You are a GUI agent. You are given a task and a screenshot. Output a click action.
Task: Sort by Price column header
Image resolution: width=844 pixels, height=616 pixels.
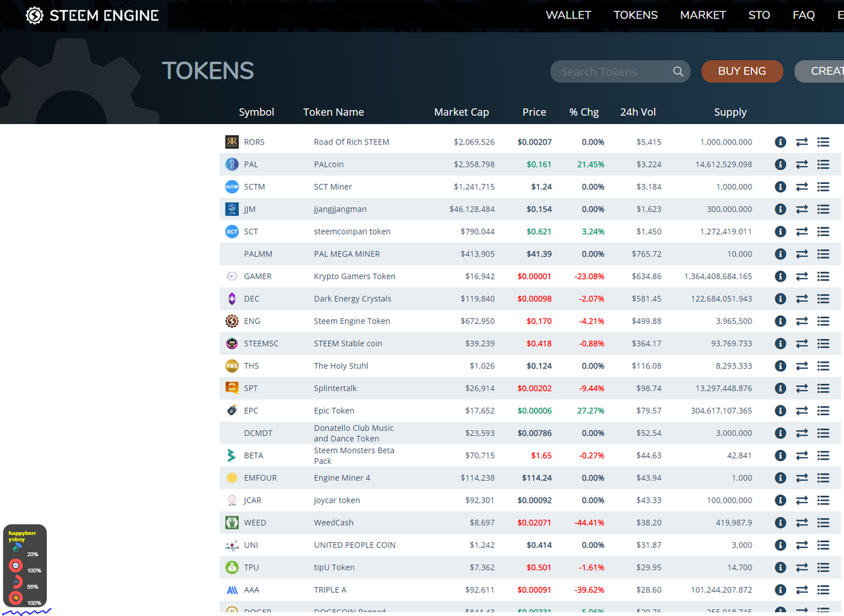pos(534,112)
